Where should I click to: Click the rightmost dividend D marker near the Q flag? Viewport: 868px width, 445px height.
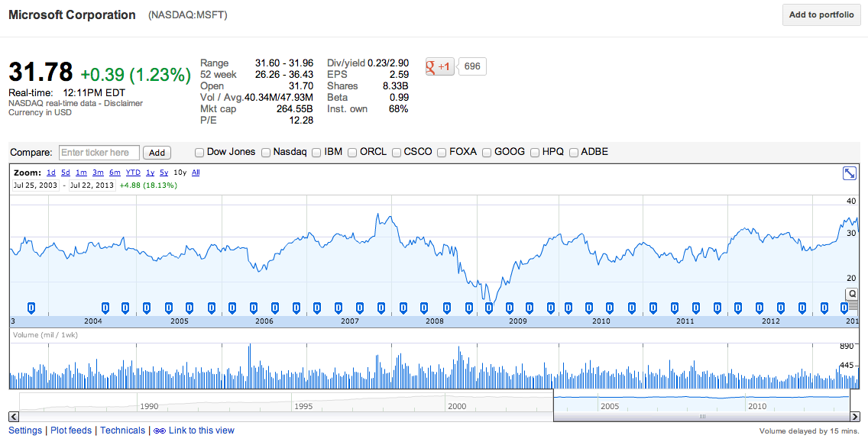point(844,308)
